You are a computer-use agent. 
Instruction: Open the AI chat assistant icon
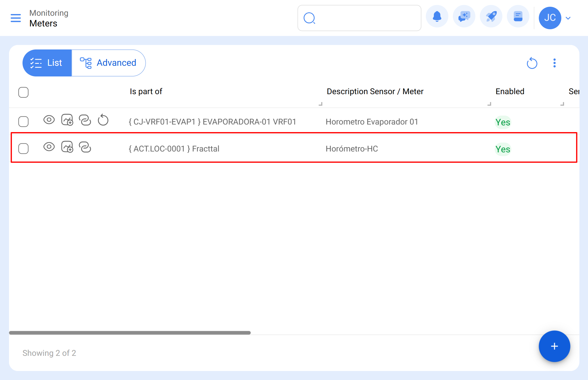coord(464,17)
